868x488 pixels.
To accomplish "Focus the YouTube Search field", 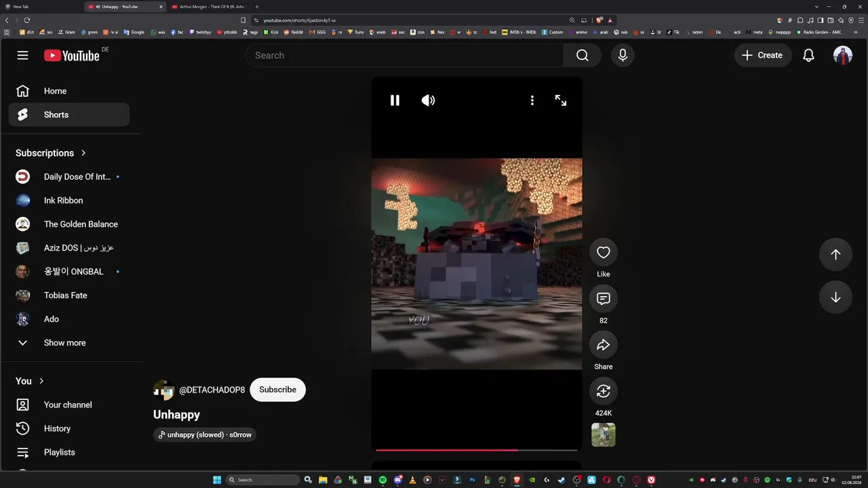I will coord(405,56).
